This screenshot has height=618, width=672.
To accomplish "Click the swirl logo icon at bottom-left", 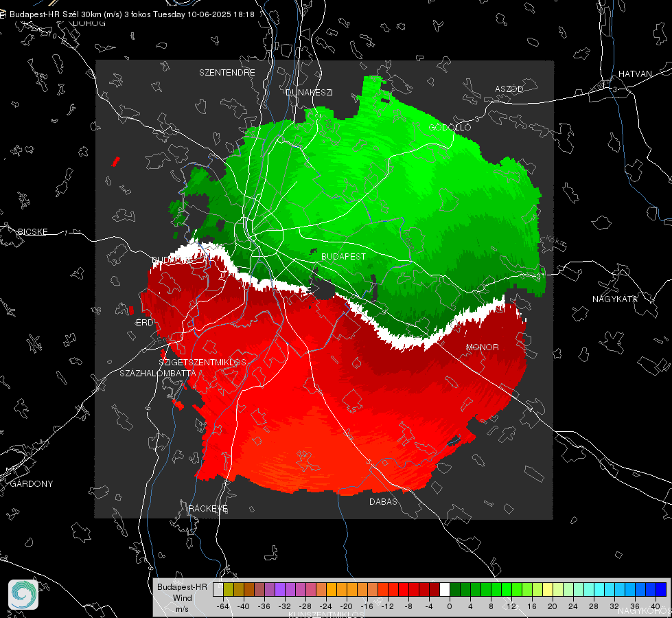I will (23, 595).
